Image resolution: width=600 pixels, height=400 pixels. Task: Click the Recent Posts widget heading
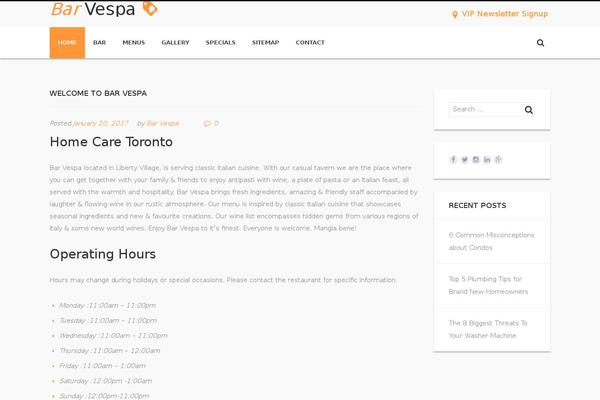click(477, 206)
